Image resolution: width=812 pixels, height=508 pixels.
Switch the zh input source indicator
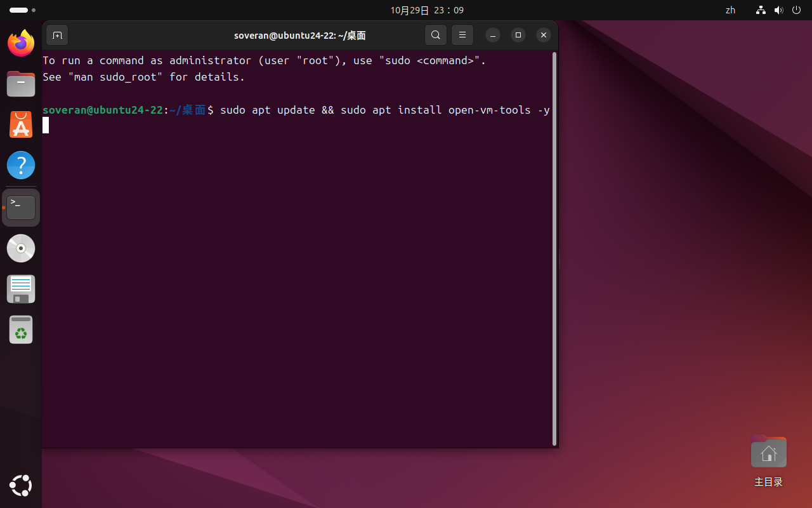(x=730, y=10)
